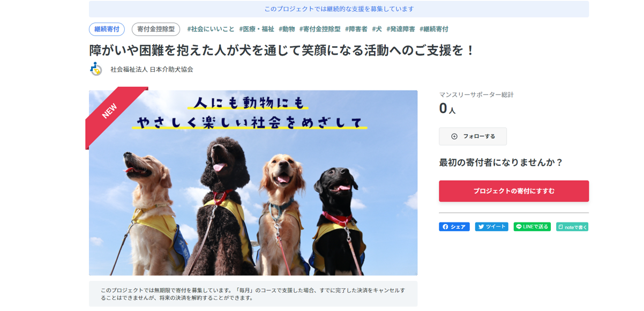Send via the LINEで送る button
The image size is (644, 311).
[532, 227]
